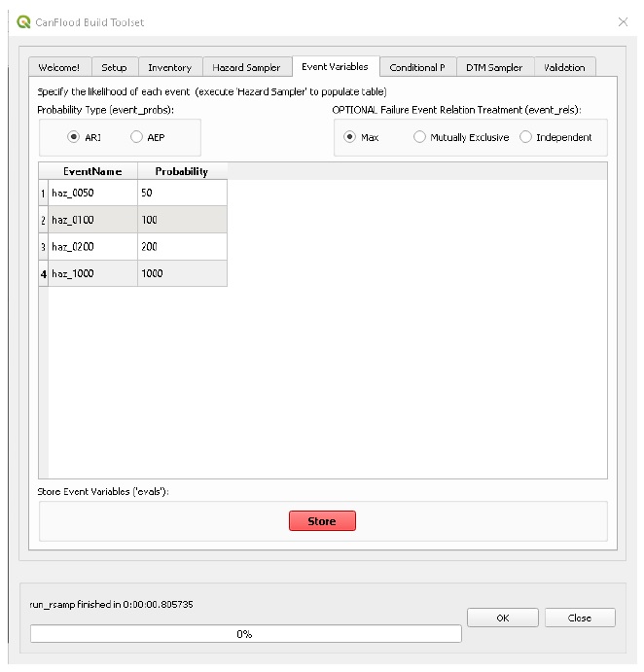Open the Setup tab
Viewport: 644px width, 672px height.
[x=115, y=67]
